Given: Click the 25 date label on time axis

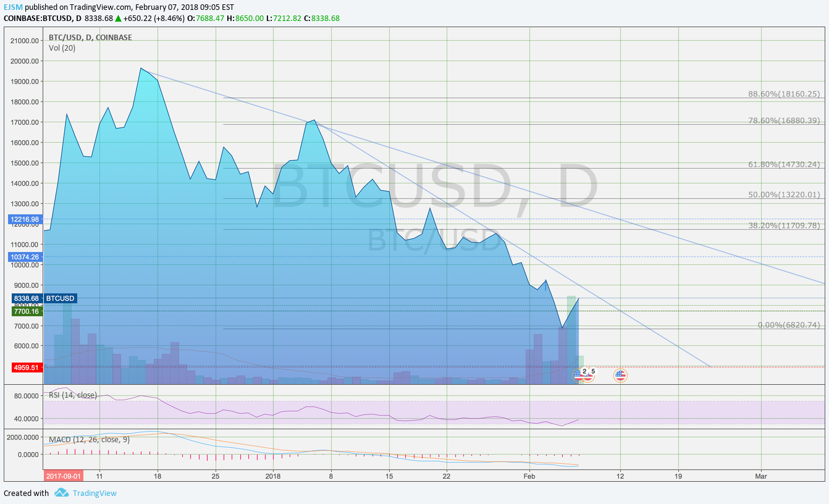Looking at the screenshot, I should 215,476.
